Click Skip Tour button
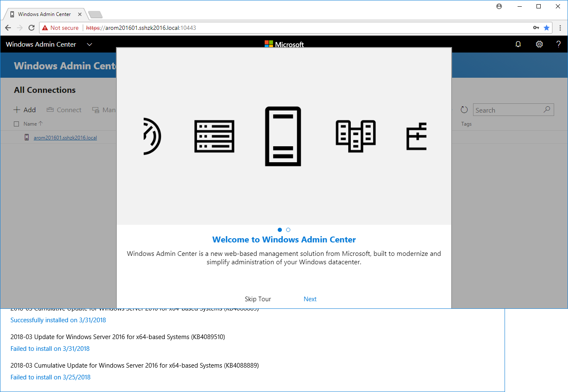The height and width of the screenshot is (392, 568). click(x=258, y=299)
